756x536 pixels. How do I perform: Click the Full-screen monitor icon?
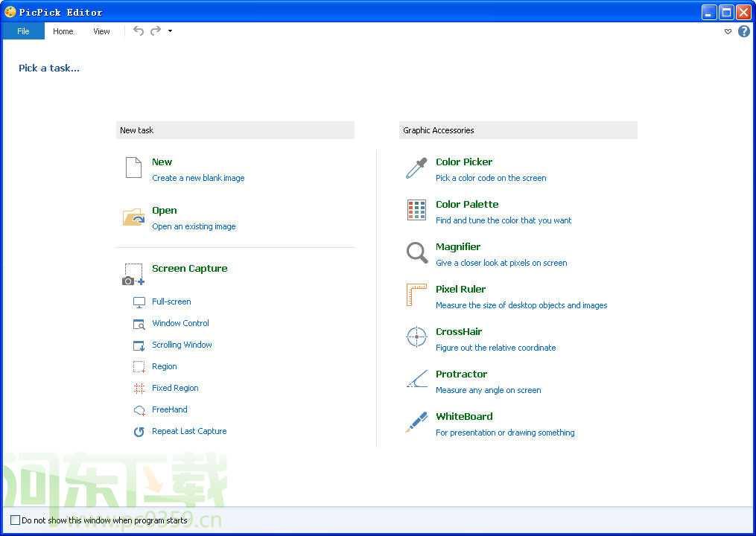click(139, 302)
